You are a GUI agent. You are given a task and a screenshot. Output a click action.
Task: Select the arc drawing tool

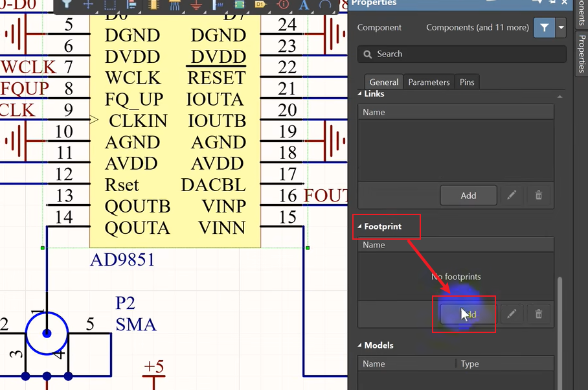(325, 4)
